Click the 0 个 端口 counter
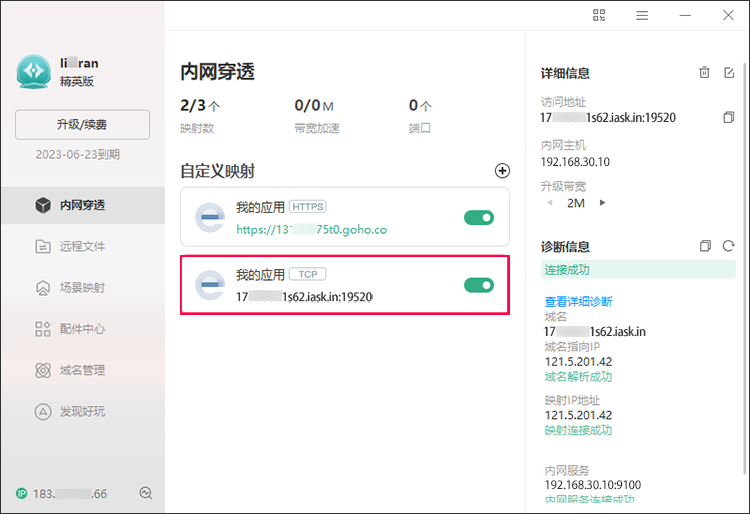750x514 pixels. (x=420, y=106)
